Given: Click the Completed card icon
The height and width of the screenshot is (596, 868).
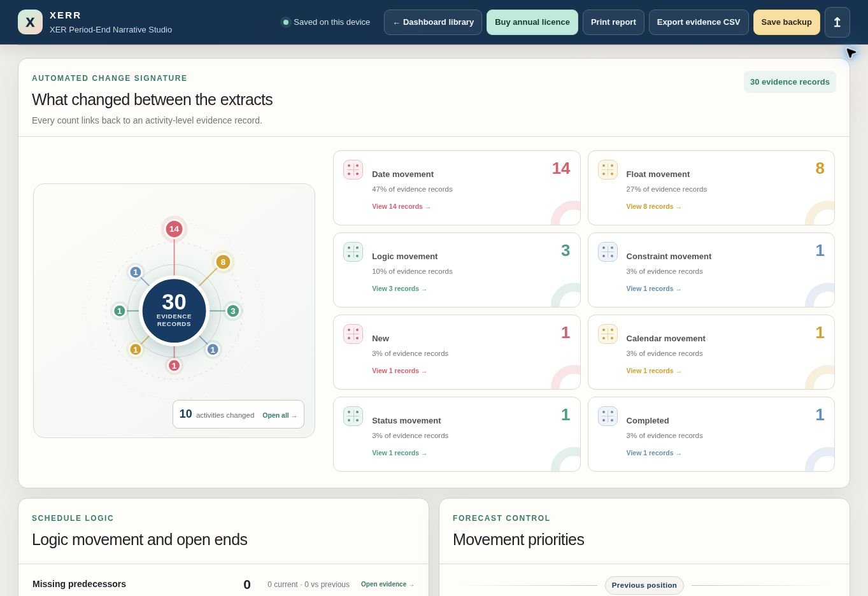Looking at the screenshot, I should pos(608,416).
